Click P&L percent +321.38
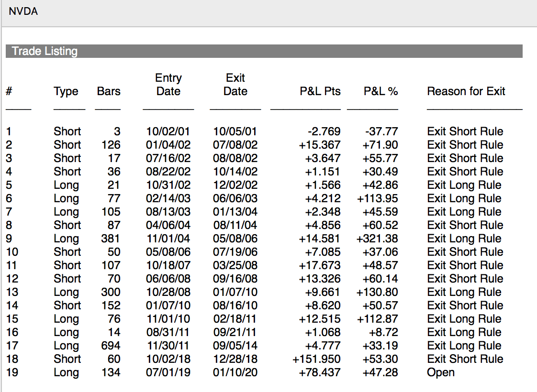 (x=377, y=239)
